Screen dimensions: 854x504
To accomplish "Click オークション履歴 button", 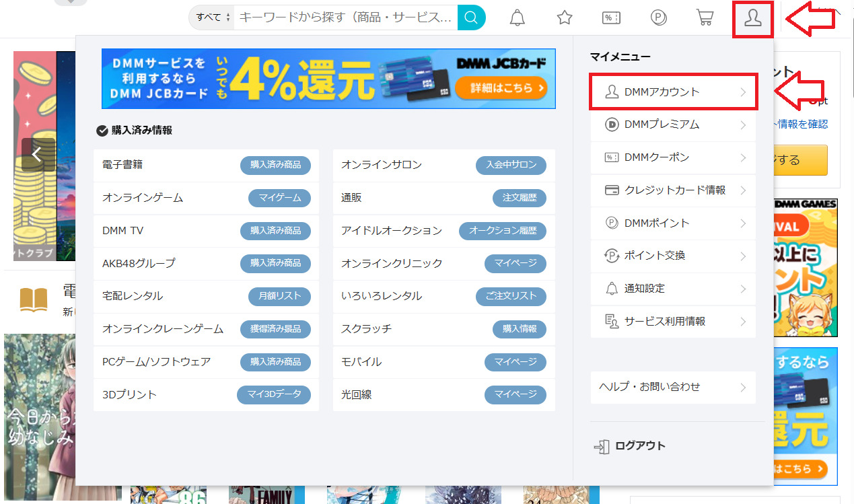I will point(503,231).
